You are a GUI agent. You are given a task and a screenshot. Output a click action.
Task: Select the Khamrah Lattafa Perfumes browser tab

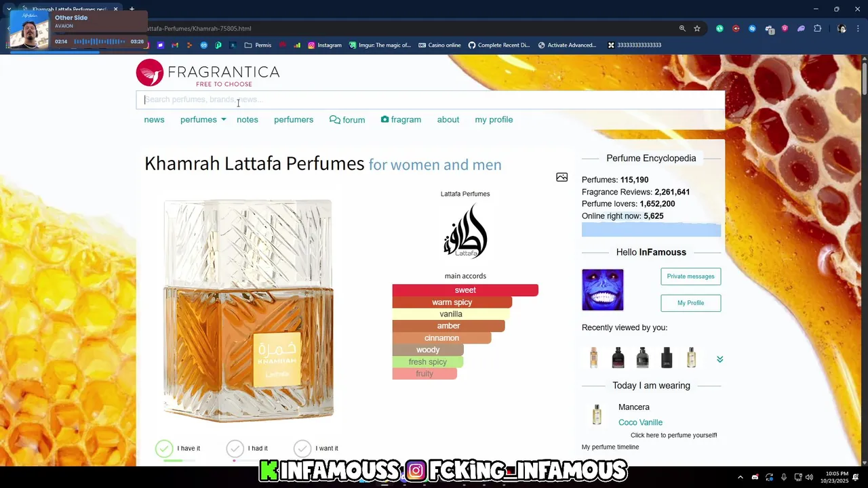pyautogui.click(x=69, y=9)
